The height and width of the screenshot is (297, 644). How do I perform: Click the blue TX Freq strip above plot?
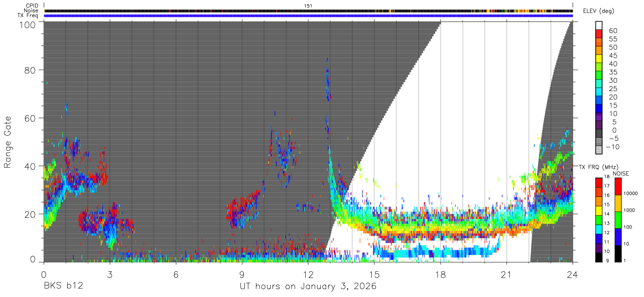click(x=308, y=16)
